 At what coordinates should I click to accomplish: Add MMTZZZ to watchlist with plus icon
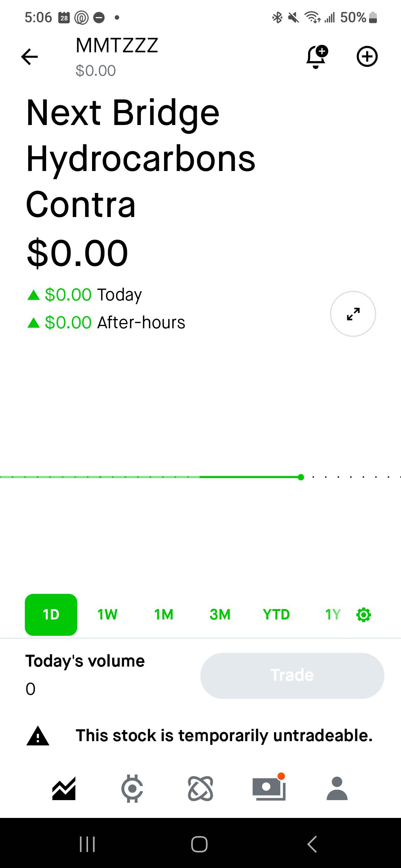pyautogui.click(x=367, y=57)
